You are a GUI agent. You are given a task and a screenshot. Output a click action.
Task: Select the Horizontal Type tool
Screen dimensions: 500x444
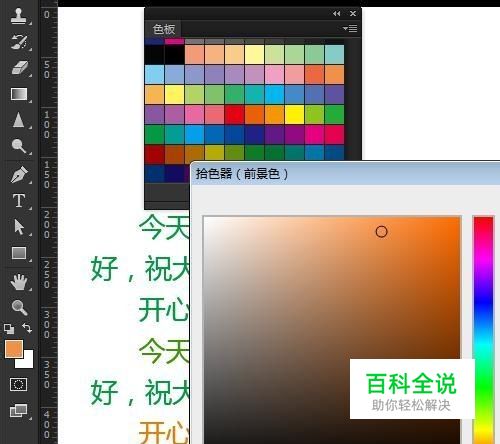[x=19, y=201]
